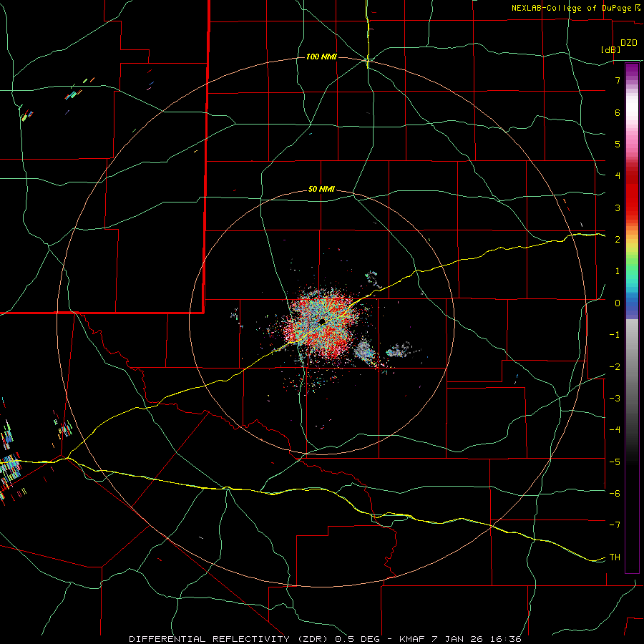644x644 pixels.
Task: Click the -1 scale value
Action: point(615,335)
